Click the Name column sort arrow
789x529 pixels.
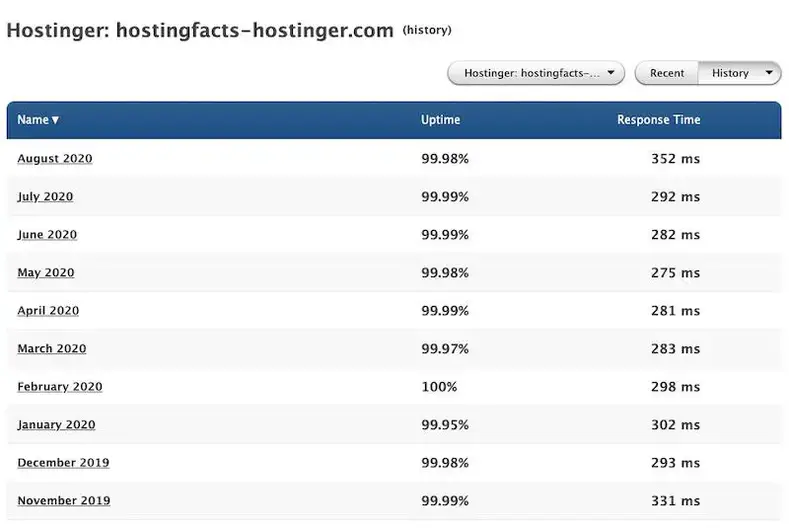pos(55,120)
